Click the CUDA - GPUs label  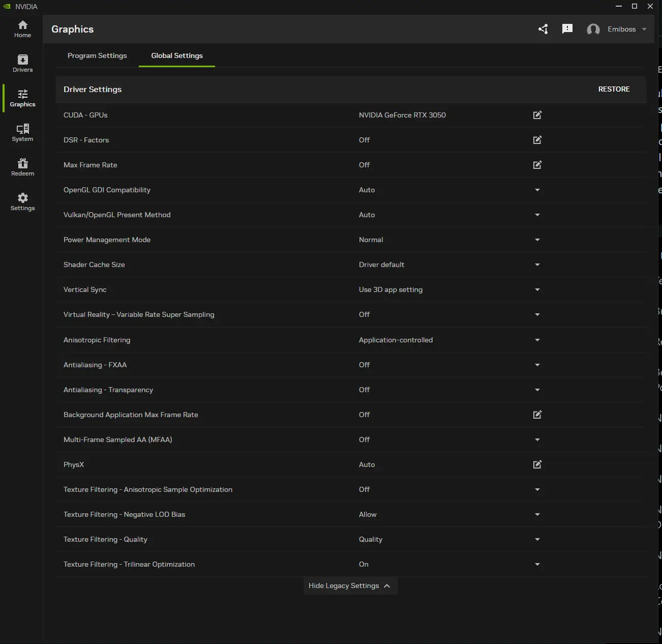coord(85,115)
